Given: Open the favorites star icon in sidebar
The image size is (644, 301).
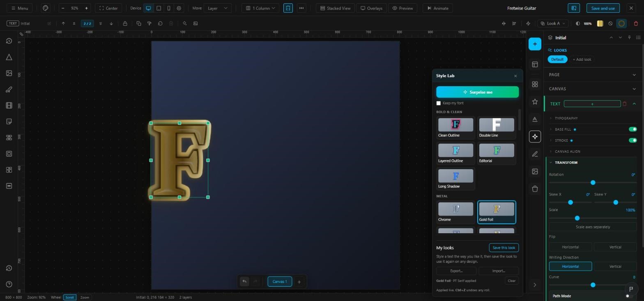Looking at the screenshot, I should [535, 101].
